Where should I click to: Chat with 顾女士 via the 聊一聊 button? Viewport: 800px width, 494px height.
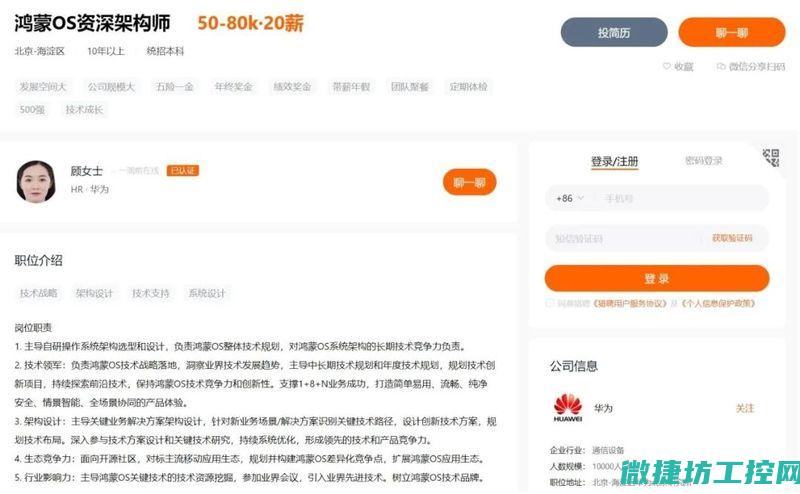click(x=469, y=182)
